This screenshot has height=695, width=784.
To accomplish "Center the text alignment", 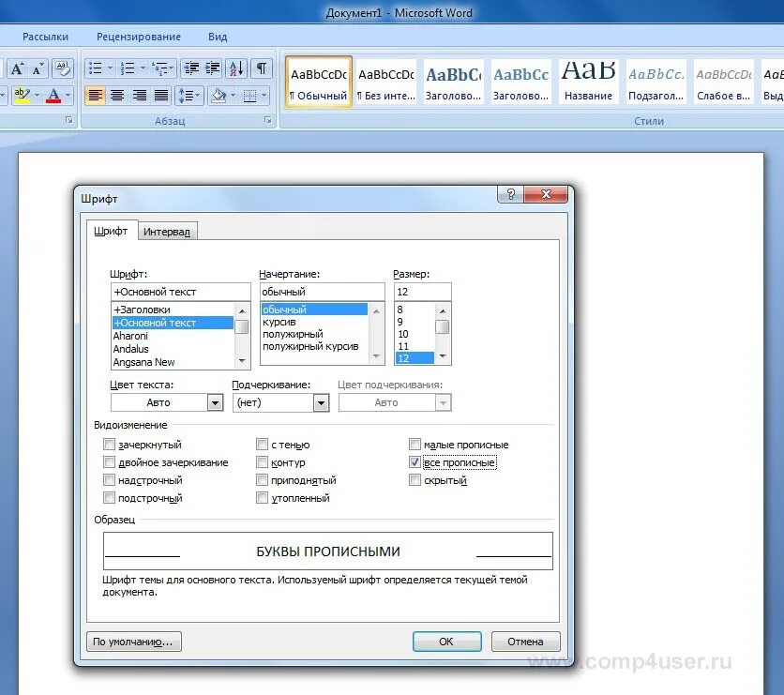I will pyautogui.click(x=117, y=95).
